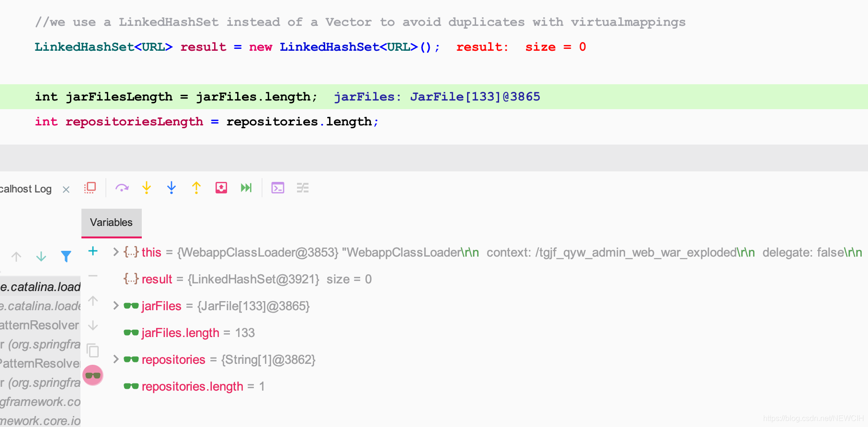Expand the repositories watch node

115,359
